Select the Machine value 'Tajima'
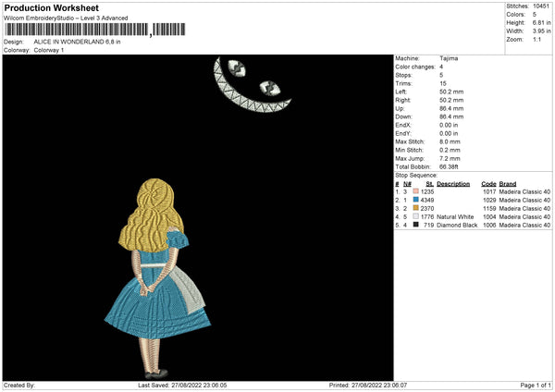The width and height of the screenshot is (555, 392). click(x=449, y=58)
